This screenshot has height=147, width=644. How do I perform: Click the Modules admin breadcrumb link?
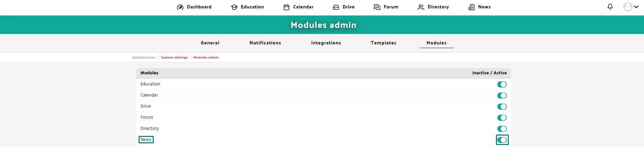tap(206, 58)
